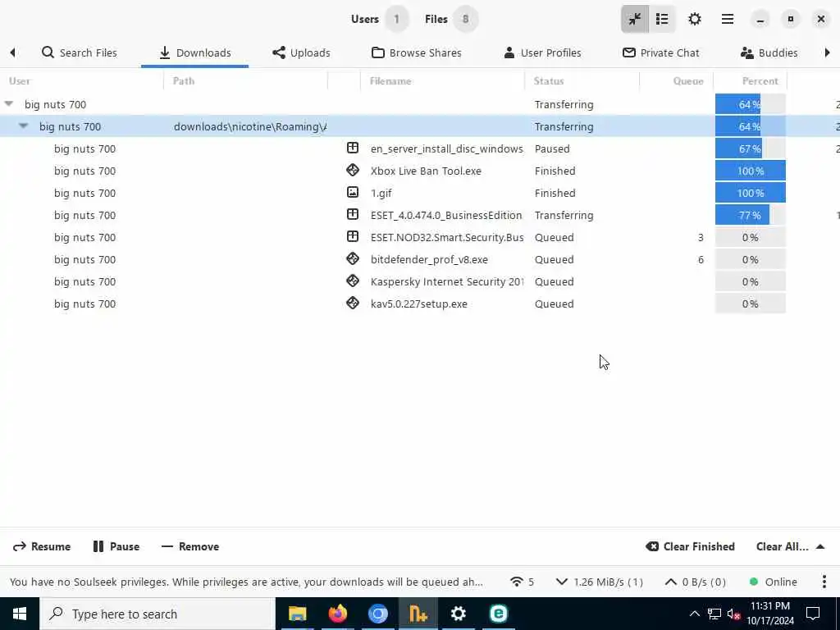The width and height of the screenshot is (840, 630).
Task: Remove the selected download
Action: pyautogui.click(x=190, y=546)
